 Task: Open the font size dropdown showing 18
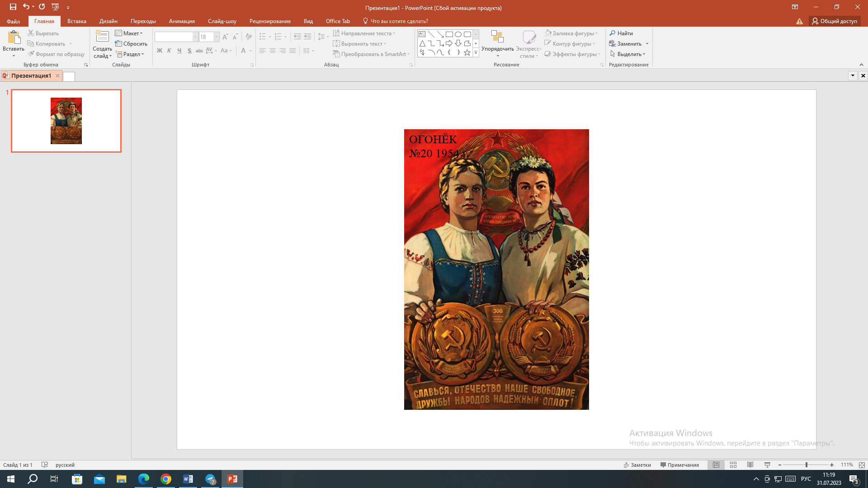click(216, 37)
